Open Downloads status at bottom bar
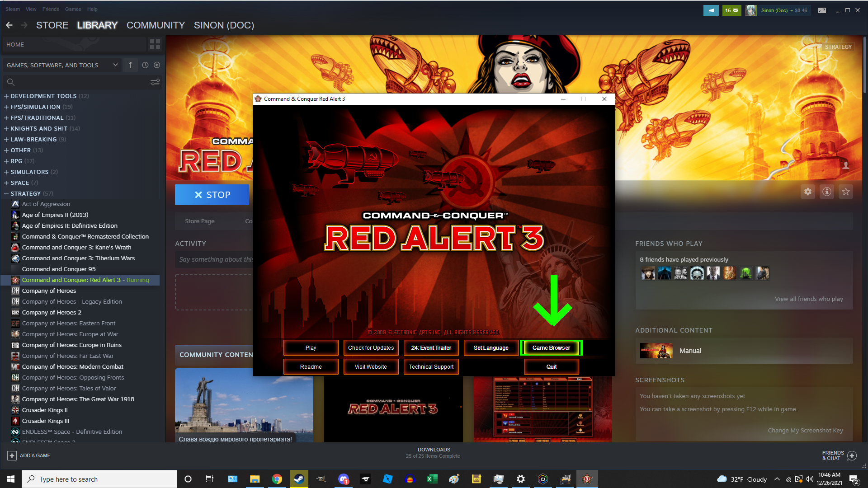868x488 pixels. click(x=433, y=453)
